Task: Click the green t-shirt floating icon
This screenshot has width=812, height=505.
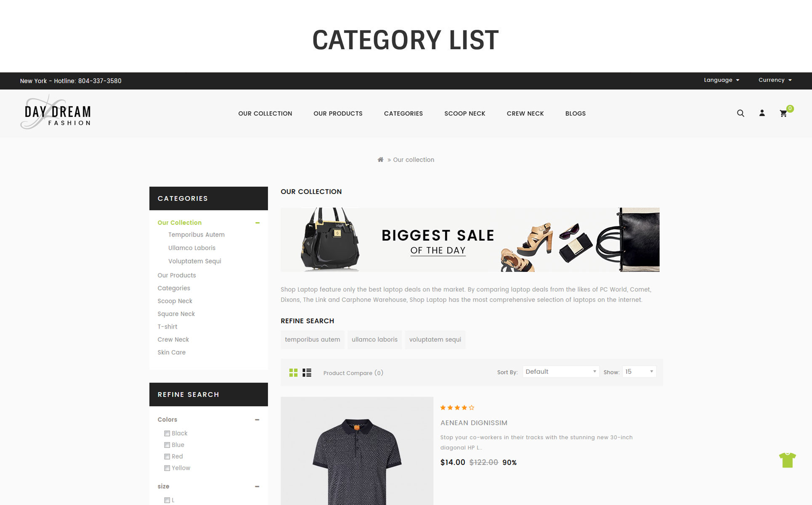Action: (x=787, y=460)
